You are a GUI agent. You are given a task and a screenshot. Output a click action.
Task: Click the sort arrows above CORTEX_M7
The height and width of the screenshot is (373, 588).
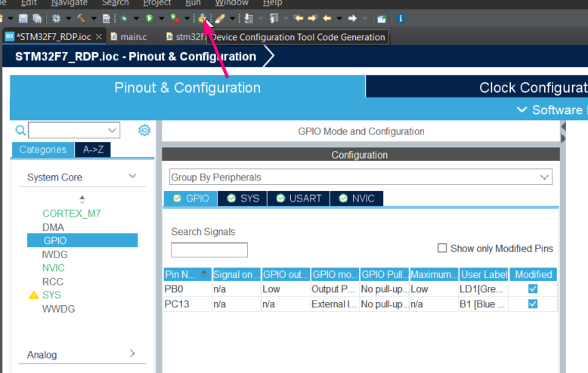click(82, 199)
